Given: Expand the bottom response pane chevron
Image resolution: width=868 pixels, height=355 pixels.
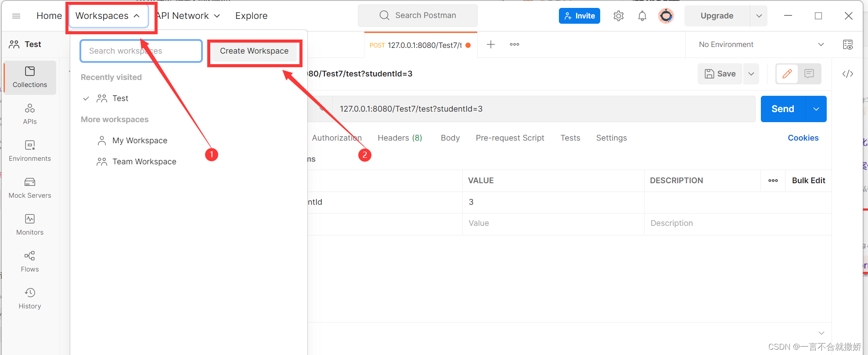Looking at the screenshot, I should click(x=821, y=333).
